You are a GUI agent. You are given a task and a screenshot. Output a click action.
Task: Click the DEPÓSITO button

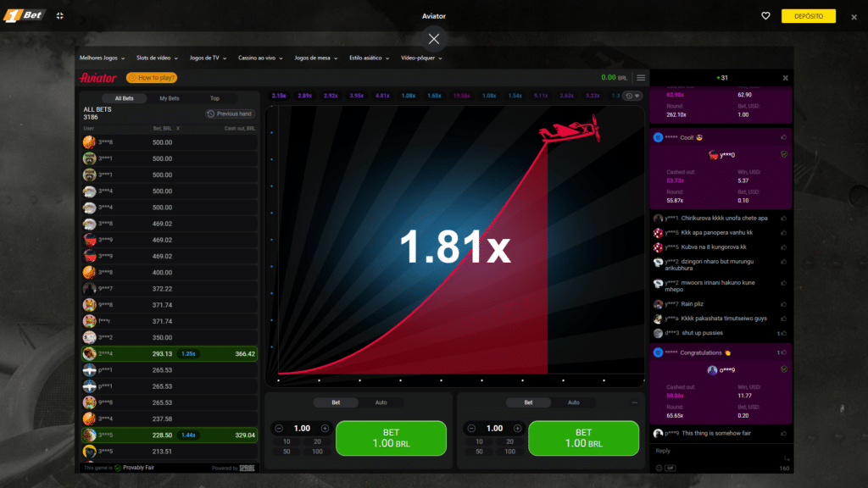click(x=808, y=16)
